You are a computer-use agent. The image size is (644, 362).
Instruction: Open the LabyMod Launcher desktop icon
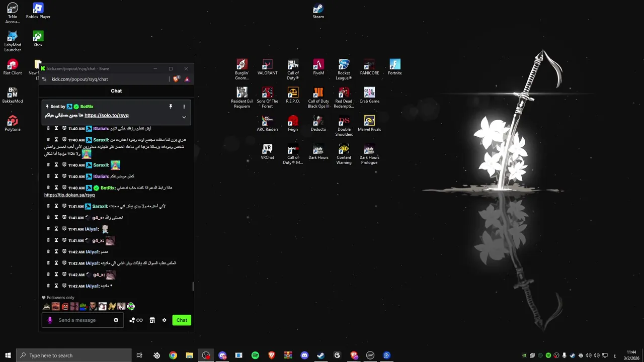pyautogui.click(x=13, y=42)
